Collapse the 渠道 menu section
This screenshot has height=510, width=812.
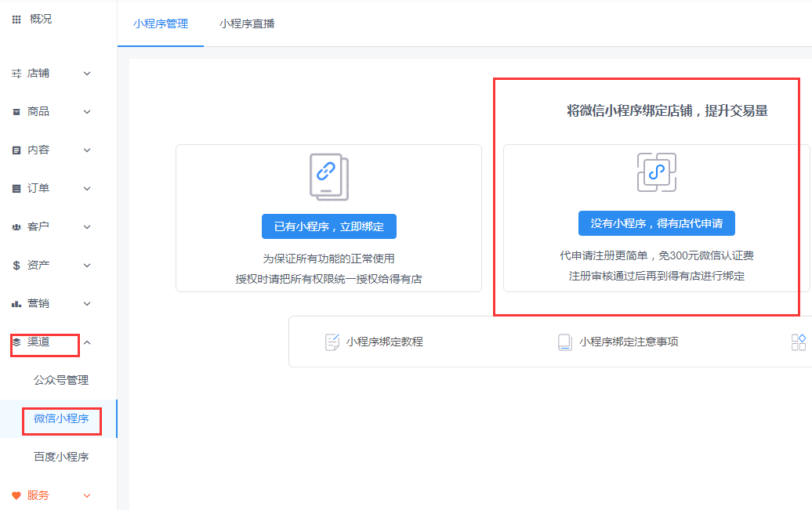point(87,342)
